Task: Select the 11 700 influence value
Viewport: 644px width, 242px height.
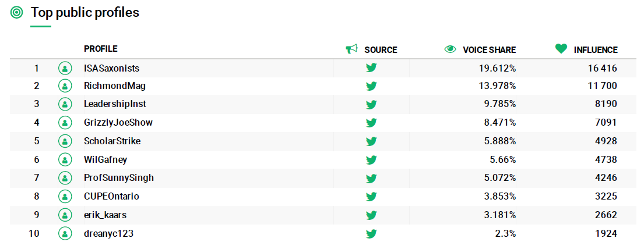Action: 603,86
